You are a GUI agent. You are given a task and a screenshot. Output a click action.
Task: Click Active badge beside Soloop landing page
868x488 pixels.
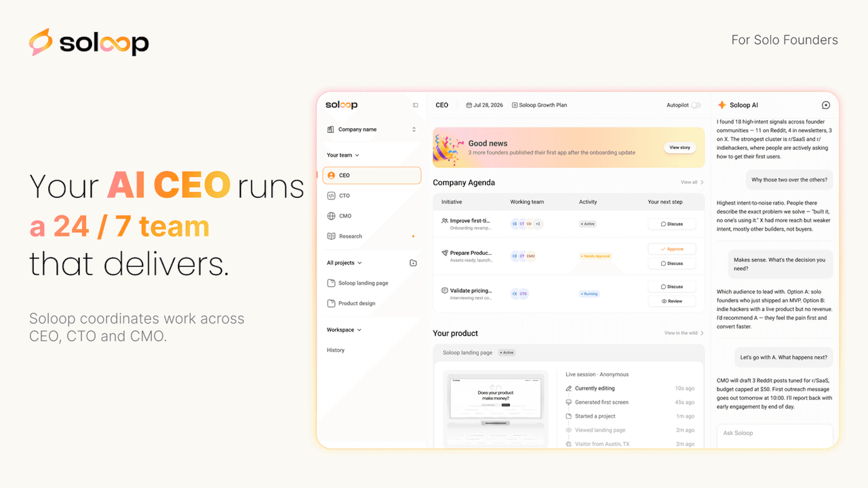click(506, 353)
